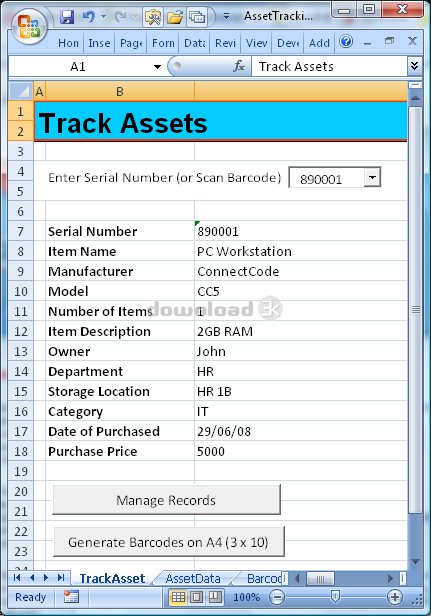
Task: Switch to Page Break Preview view
Action: click(x=215, y=597)
